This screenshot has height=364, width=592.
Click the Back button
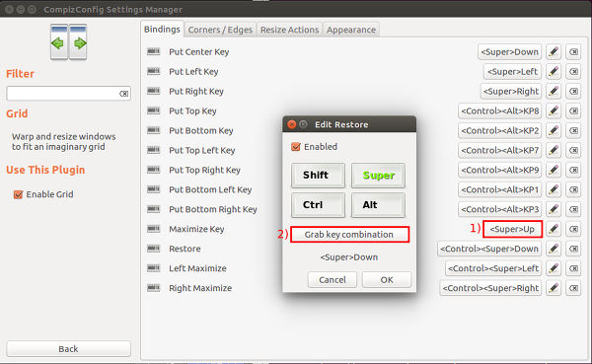click(68, 349)
